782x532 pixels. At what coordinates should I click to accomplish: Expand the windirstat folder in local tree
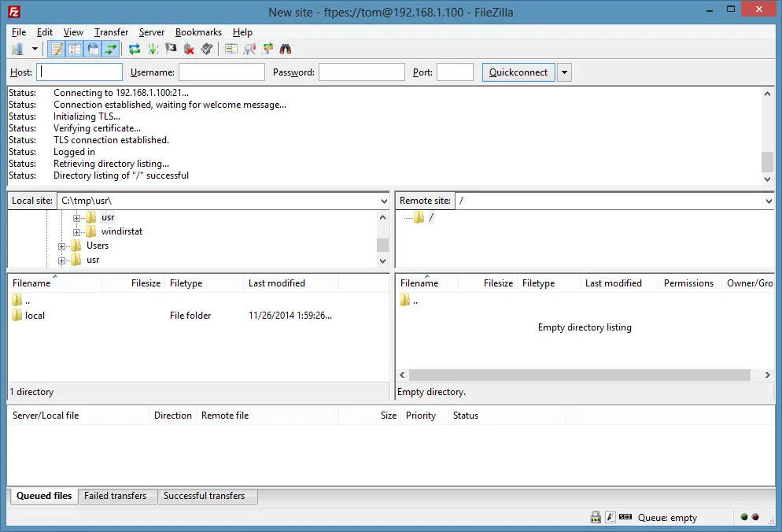click(76, 232)
